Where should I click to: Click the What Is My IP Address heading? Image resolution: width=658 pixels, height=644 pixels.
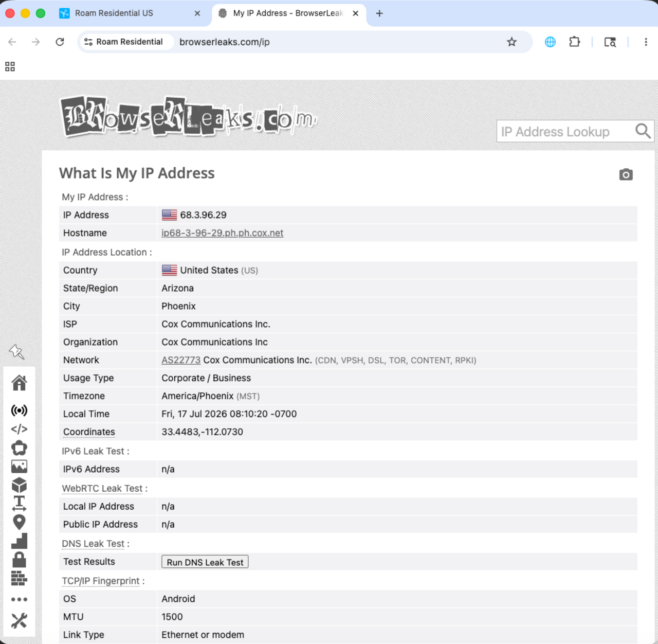[137, 173]
